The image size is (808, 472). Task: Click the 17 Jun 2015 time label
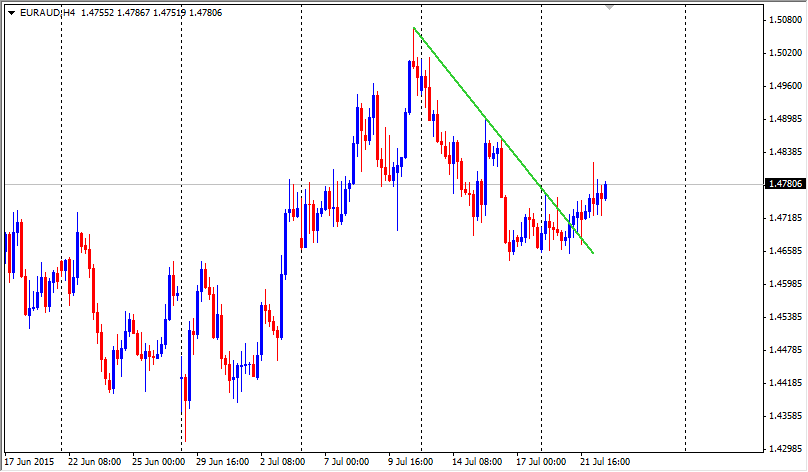coord(29,462)
